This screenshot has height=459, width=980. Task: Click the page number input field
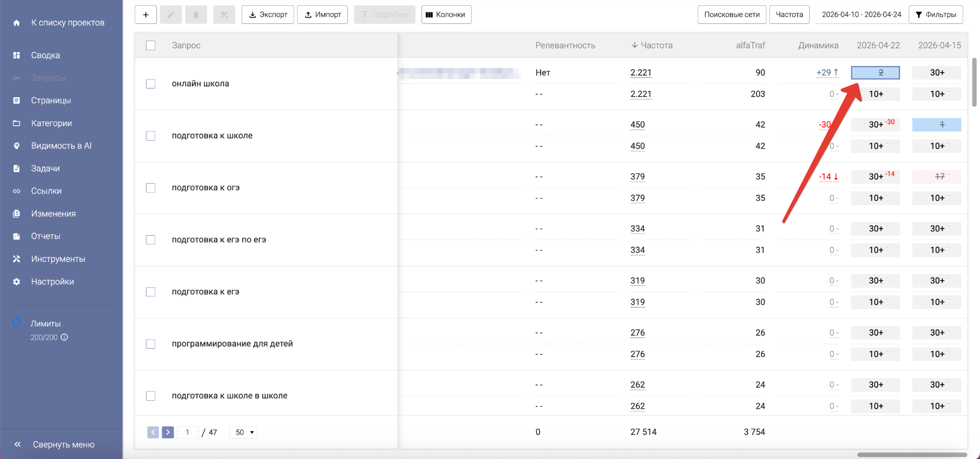[x=188, y=432]
